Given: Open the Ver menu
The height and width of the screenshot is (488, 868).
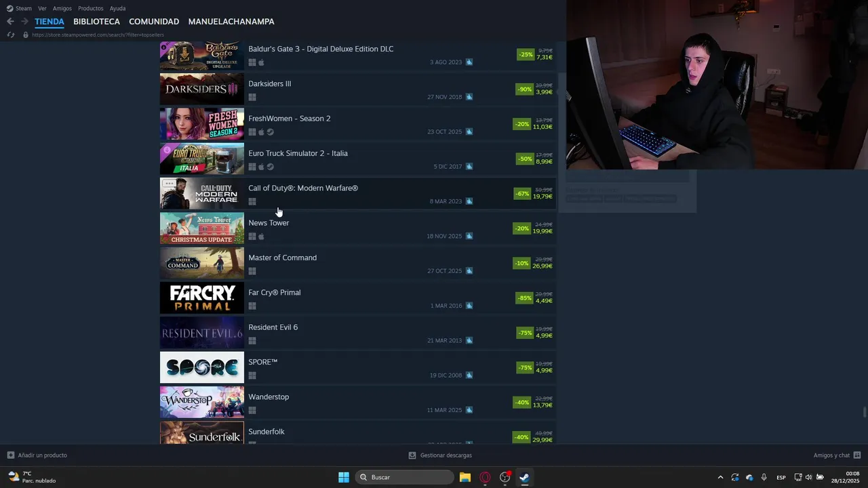Looking at the screenshot, I should coord(42,8).
